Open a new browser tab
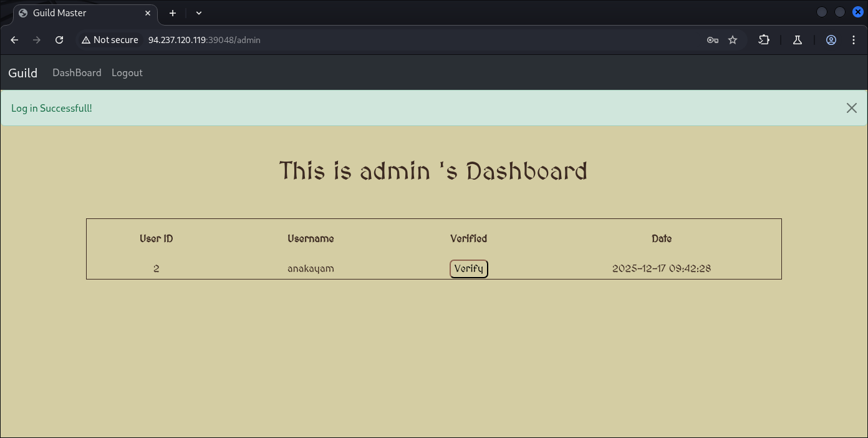 (173, 12)
